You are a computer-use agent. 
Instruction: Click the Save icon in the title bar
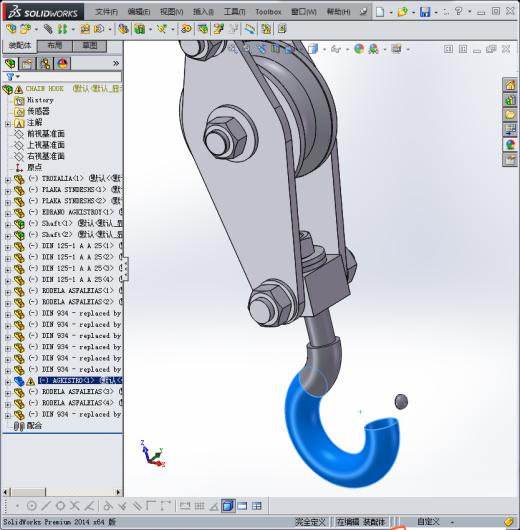coord(425,12)
